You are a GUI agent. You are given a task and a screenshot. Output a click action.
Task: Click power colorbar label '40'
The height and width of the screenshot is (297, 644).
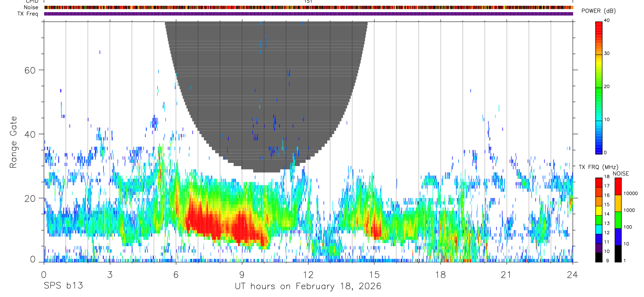[x=607, y=20]
